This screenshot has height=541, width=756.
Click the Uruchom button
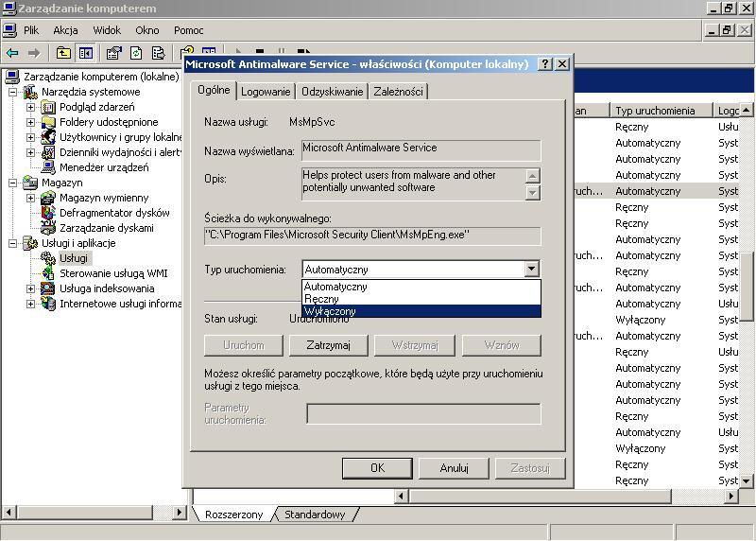pyautogui.click(x=244, y=345)
